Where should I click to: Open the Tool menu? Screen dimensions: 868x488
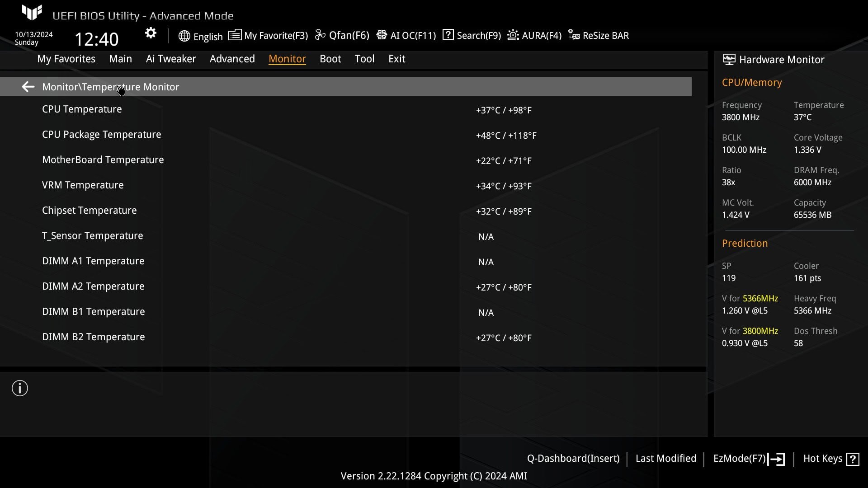coord(364,58)
